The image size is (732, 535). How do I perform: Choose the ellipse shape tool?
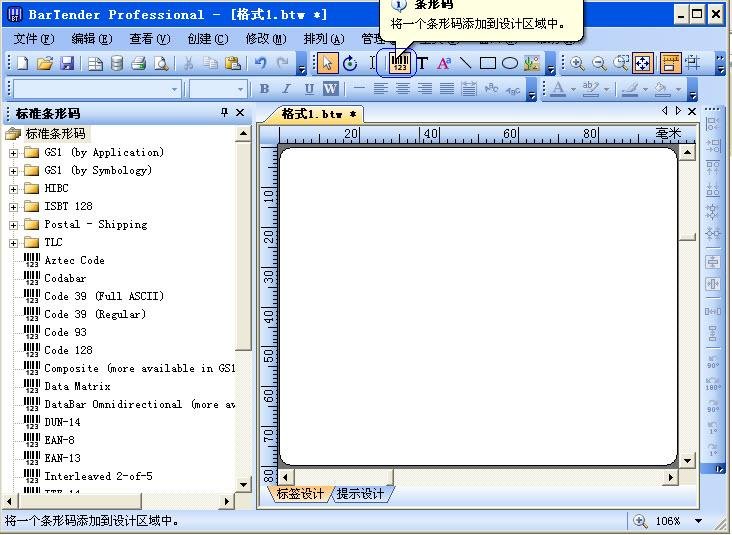pyautogui.click(x=509, y=63)
